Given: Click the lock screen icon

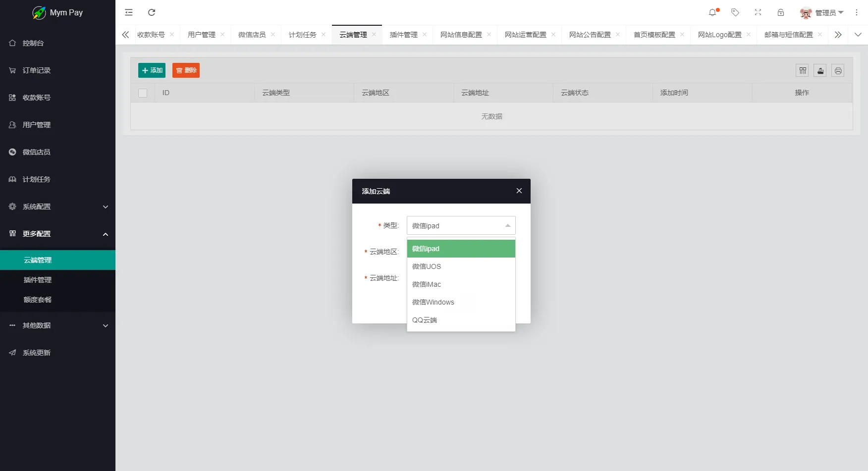Looking at the screenshot, I should click(x=780, y=12).
